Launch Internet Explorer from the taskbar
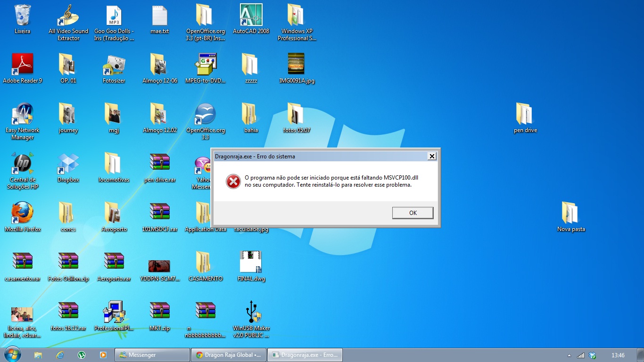 60,355
